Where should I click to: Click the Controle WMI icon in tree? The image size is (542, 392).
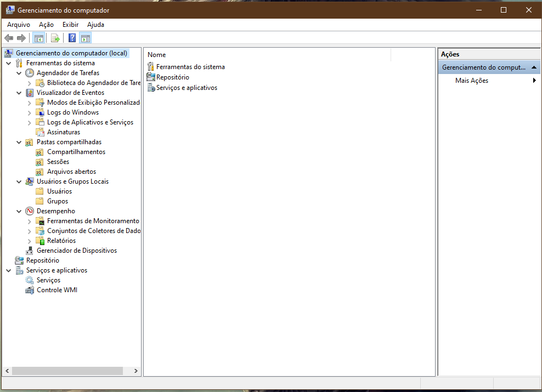(30, 290)
